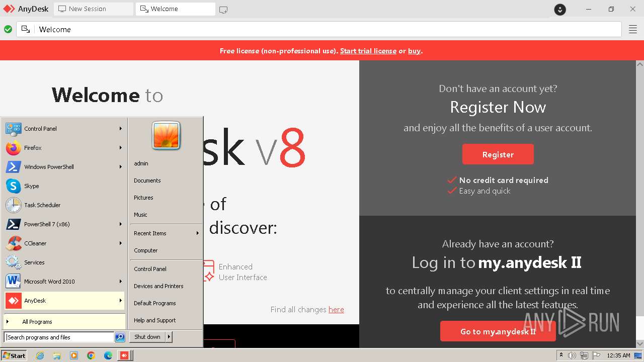Image resolution: width=644 pixels, height=362 pixels.
Task: Expand Recent Items submenu
Action: click(x=198, y=233)
